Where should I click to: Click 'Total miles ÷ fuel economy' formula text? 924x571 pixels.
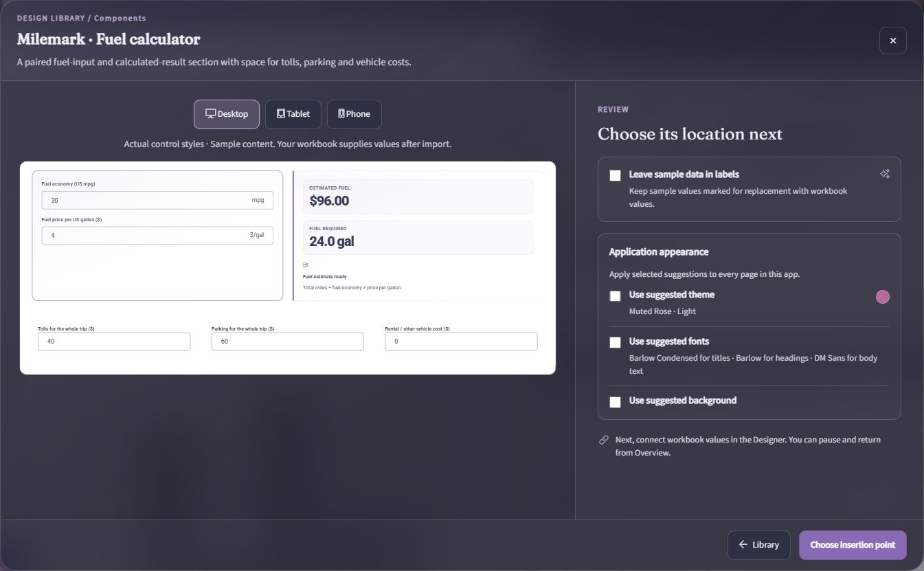pos(352,288)
